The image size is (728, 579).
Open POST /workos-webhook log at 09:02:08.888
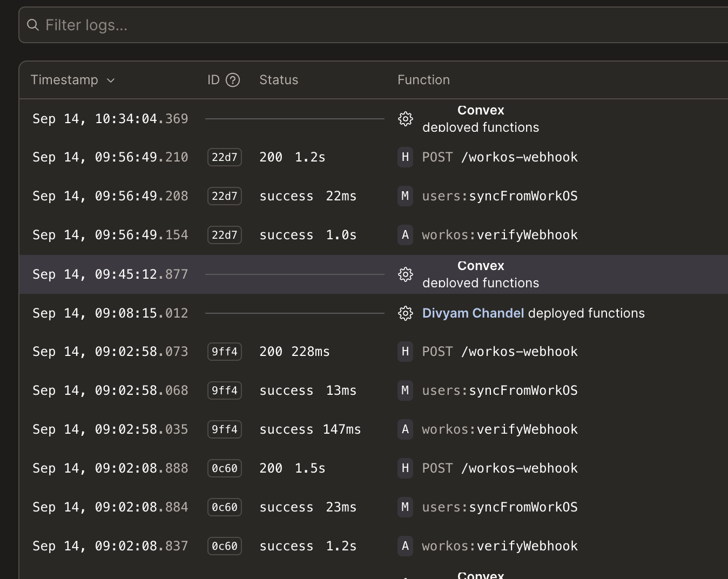(x=500, y=468)
